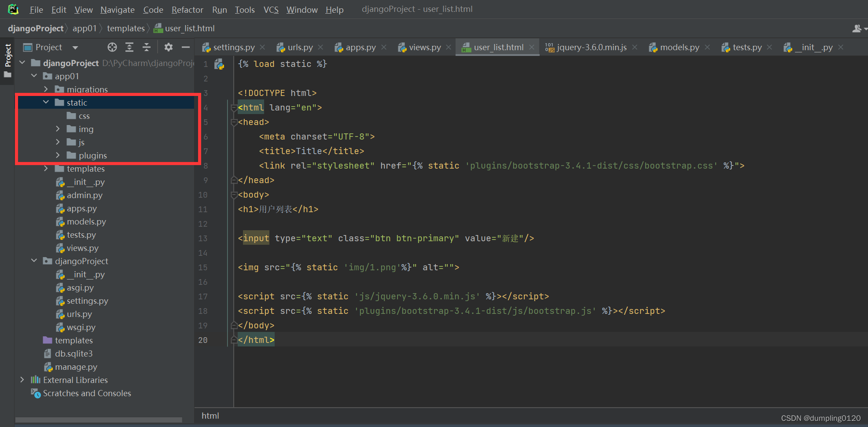
Task: Collapse the app01 folder
Action: (34, 76)
